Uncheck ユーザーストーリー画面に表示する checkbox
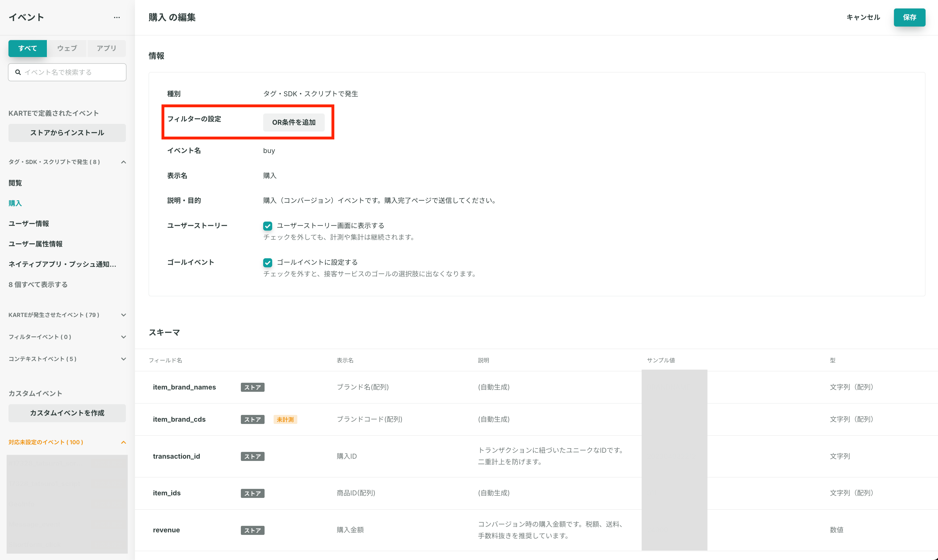This screenshot has width=938, height=560. [x=268, y=226]
